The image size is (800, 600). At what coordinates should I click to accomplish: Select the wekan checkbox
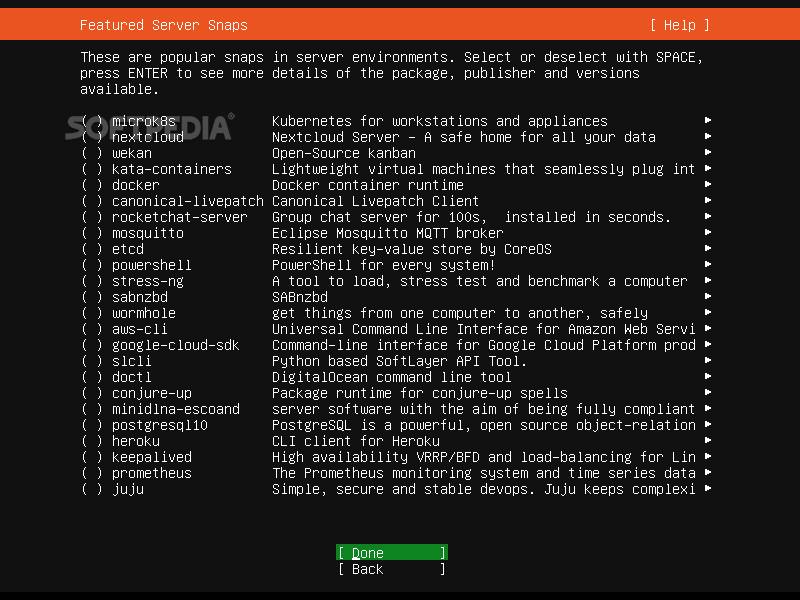(92, 153)
